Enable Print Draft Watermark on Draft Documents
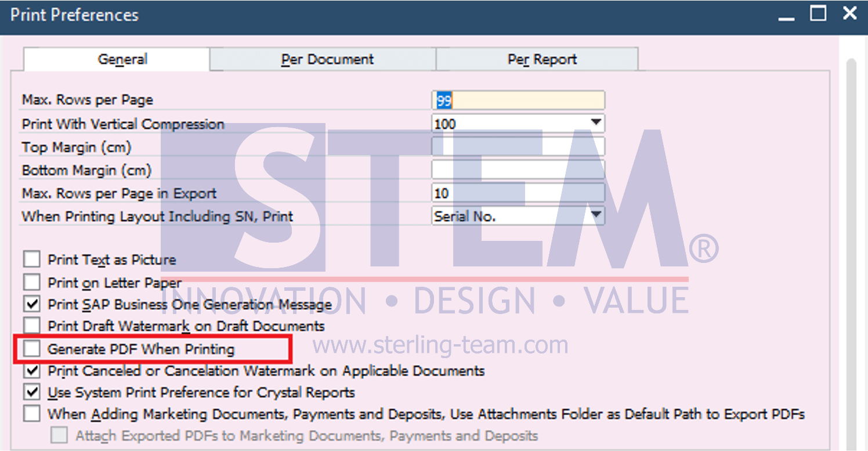868x451 pixels. point(32,326)
